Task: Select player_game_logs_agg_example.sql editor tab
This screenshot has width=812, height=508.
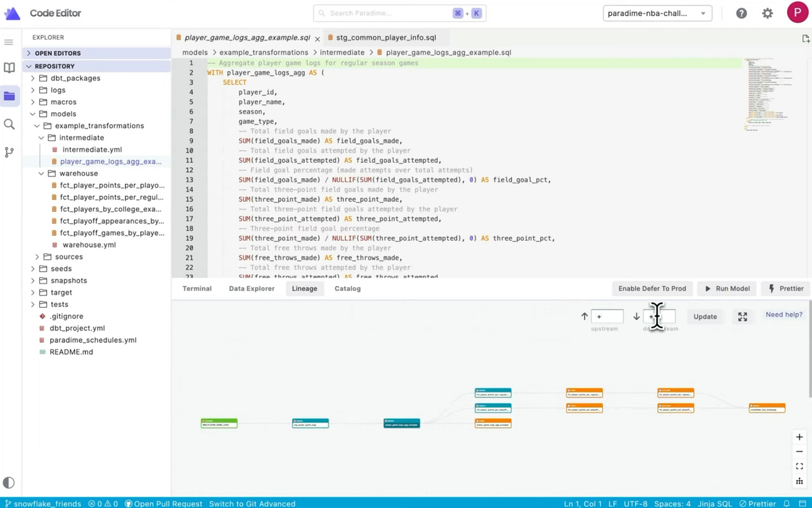Action: coord(247,37)
